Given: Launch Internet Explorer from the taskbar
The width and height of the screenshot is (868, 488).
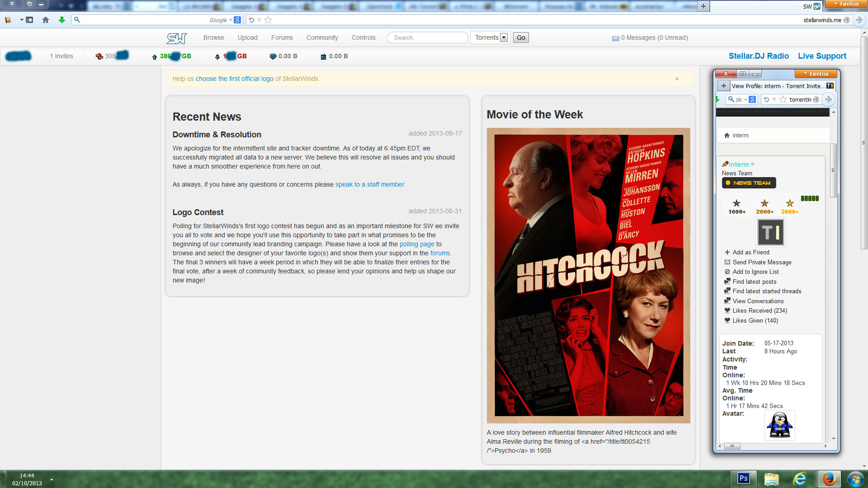Looking at the screenshot, I should click(x=800, y=479).
